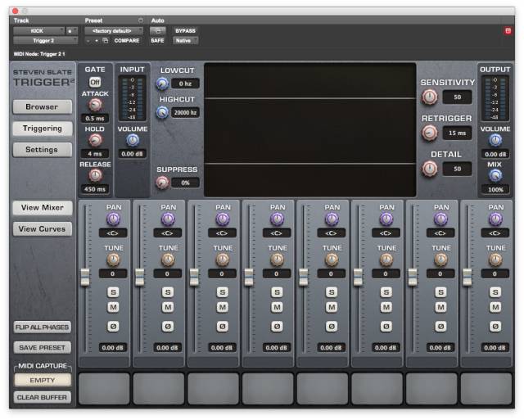Click the red target icon at top right
The height and width of the screenshot is (420, 524).
(508, 31)
